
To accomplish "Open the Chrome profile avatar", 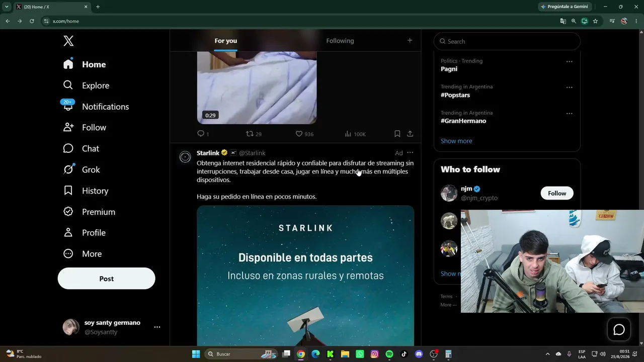I will click(x=624, y=21).
